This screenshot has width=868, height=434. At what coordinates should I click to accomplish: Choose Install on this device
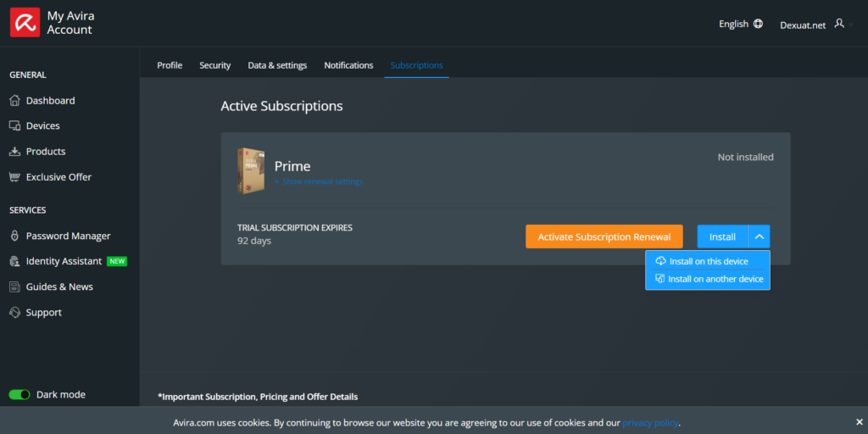pyautogui.click(x=708, y=261)
